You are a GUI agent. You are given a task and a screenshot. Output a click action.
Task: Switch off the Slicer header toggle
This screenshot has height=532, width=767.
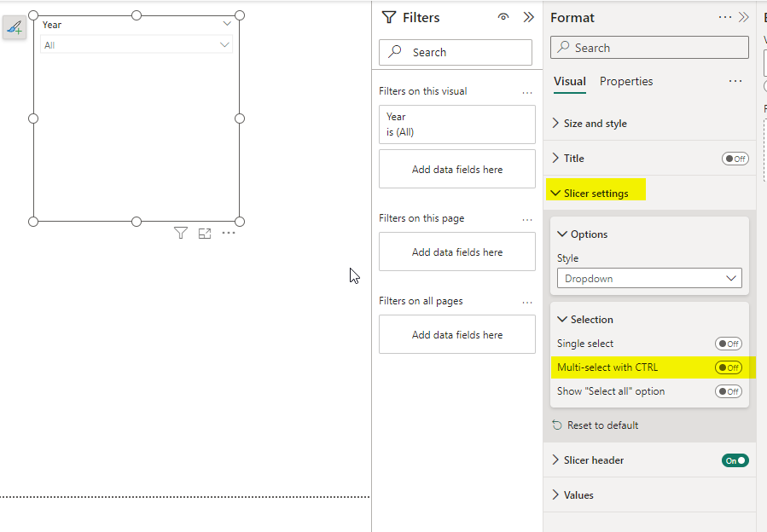click(x=735, y=460)
